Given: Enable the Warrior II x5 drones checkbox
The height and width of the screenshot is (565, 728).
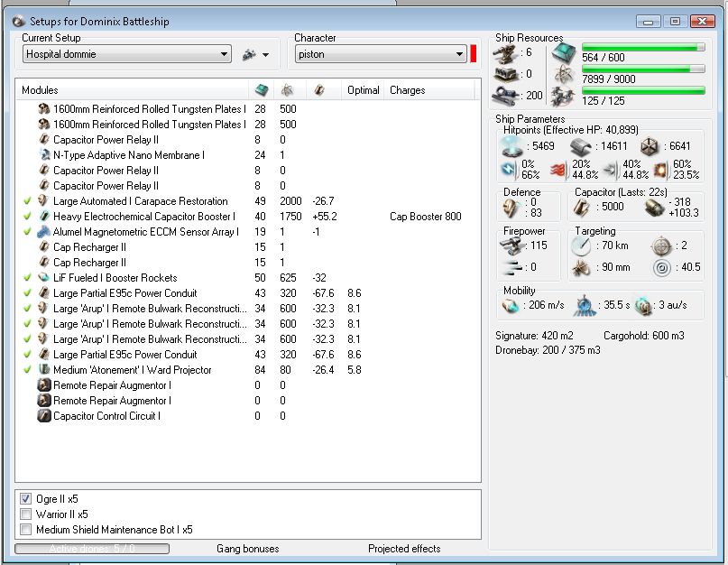Looking at the screenshot, I should [25, 514].
